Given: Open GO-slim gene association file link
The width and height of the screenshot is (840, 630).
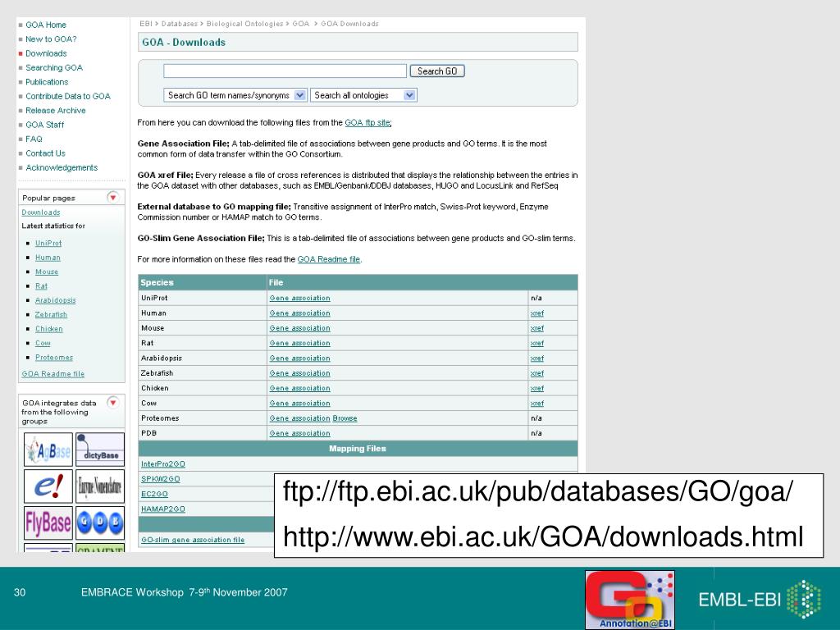Looking at the screenshot, I should [193, 540].
